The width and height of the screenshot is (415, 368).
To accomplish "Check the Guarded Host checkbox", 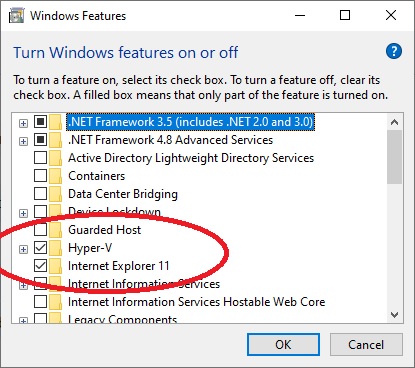I will coord(40,230).
